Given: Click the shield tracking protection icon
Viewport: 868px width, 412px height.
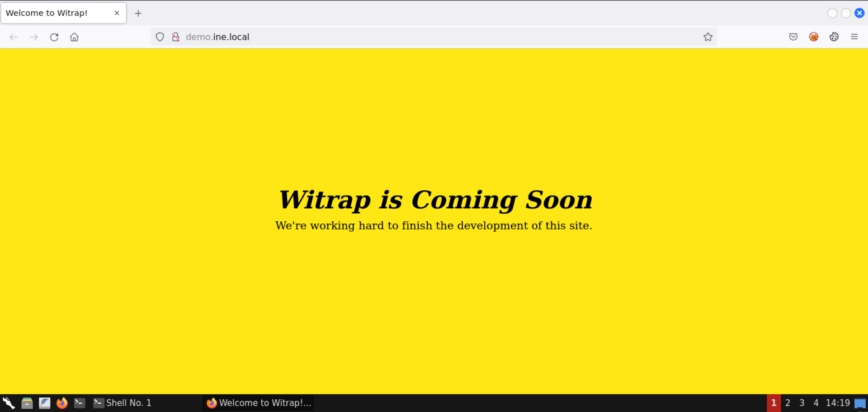Looking at the screenshot, I should tap(160, 37).
